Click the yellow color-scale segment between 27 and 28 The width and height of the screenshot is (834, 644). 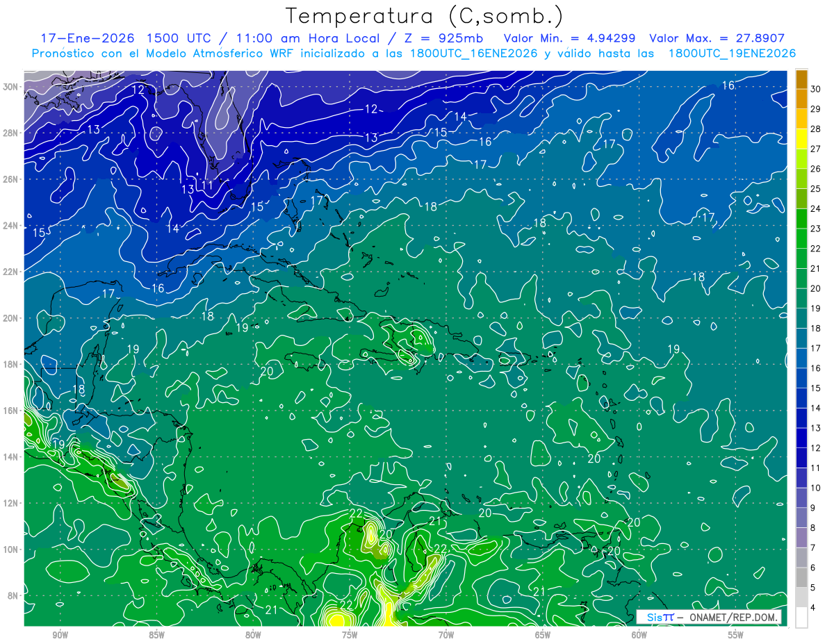pyautogui.click(x=801, y=139)
